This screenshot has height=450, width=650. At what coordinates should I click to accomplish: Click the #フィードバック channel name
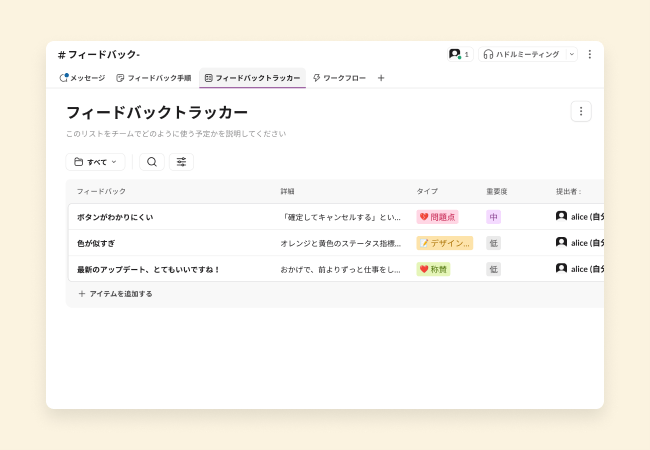(x=99, y=54)
